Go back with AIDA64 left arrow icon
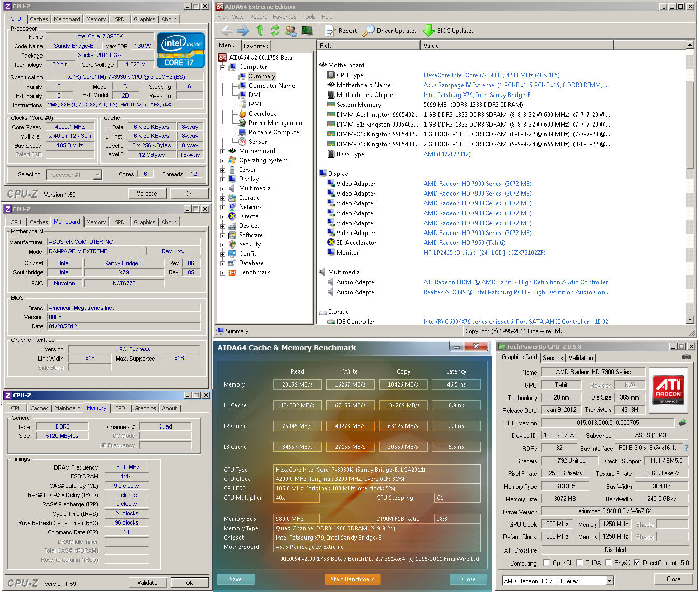 227,31
